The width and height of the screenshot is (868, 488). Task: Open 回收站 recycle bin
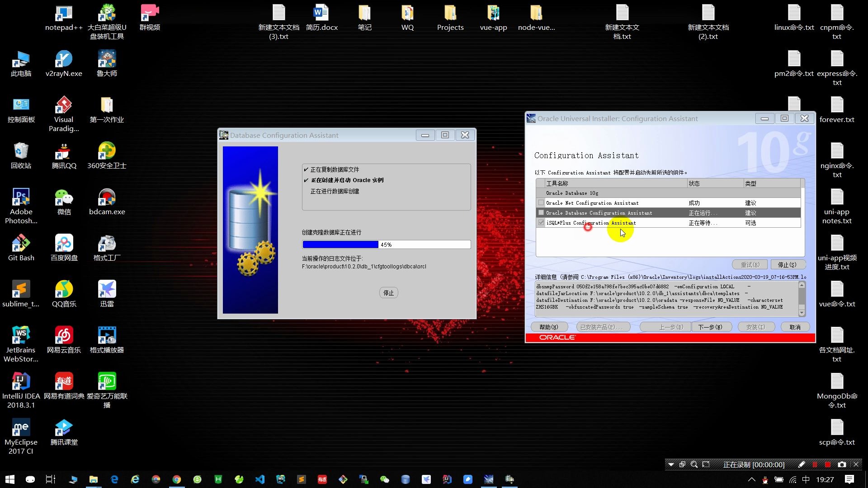coord(21,156)
